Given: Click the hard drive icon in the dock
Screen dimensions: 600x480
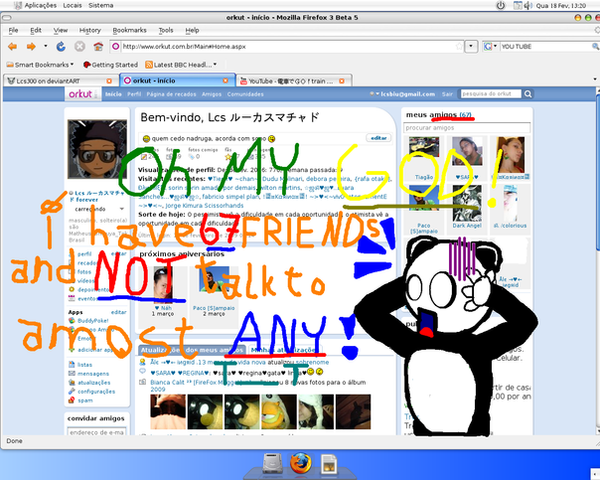Looking at the screenshot, I should (272, 464).
